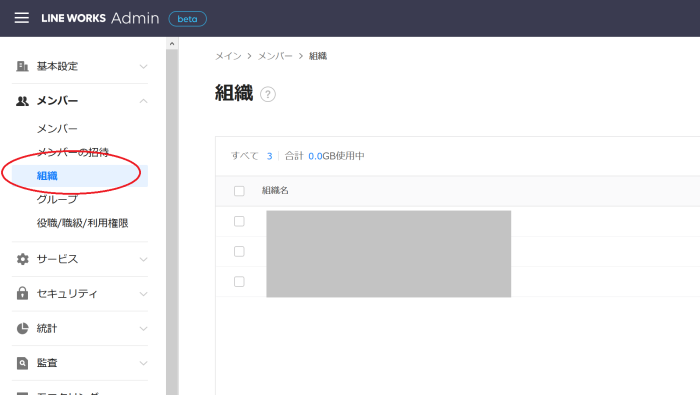
Task: Click the sidebar scroll-up arrow
Action: pos(172,43)
